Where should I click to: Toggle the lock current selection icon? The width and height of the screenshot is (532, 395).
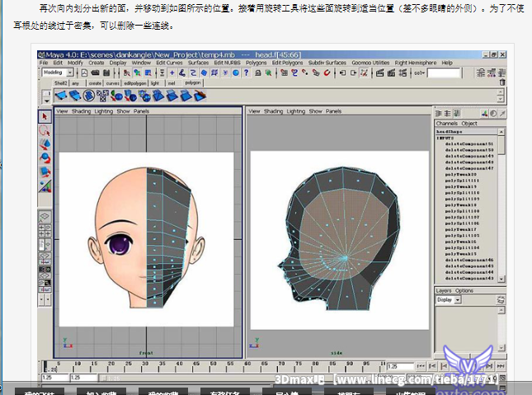[258, 73]
